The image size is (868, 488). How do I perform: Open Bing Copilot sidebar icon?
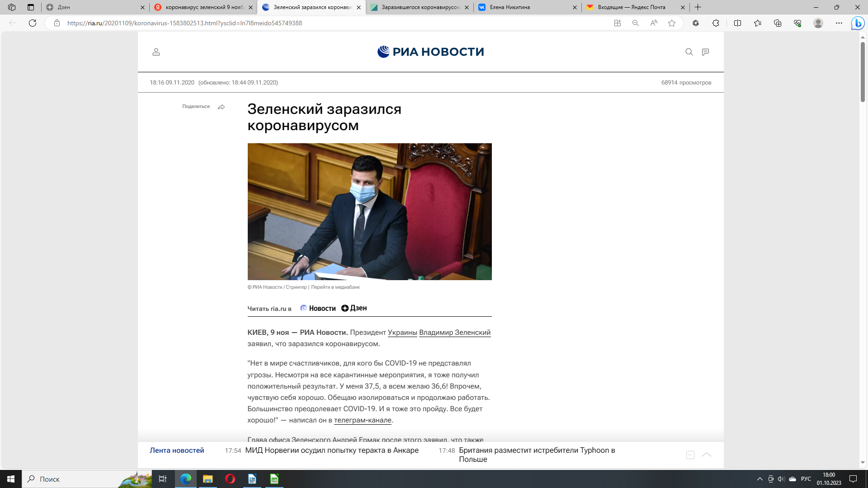pyautogui.click(x=858, y=23)
